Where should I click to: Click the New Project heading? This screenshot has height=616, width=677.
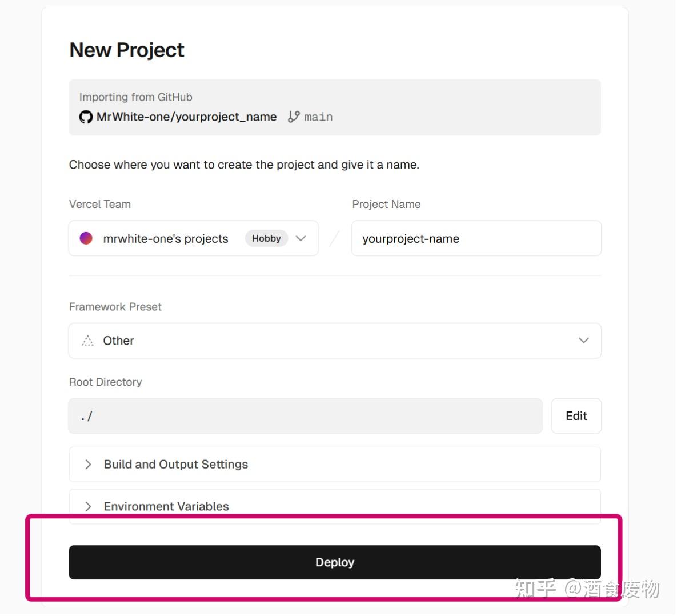point(126,50)
